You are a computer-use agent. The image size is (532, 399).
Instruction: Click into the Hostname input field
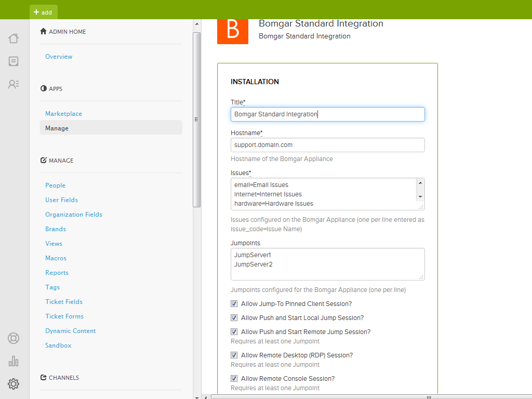(x=328, y=145)
